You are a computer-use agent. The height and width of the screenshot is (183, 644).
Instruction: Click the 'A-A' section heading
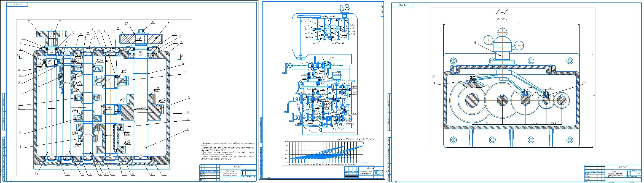coord(502,12)
